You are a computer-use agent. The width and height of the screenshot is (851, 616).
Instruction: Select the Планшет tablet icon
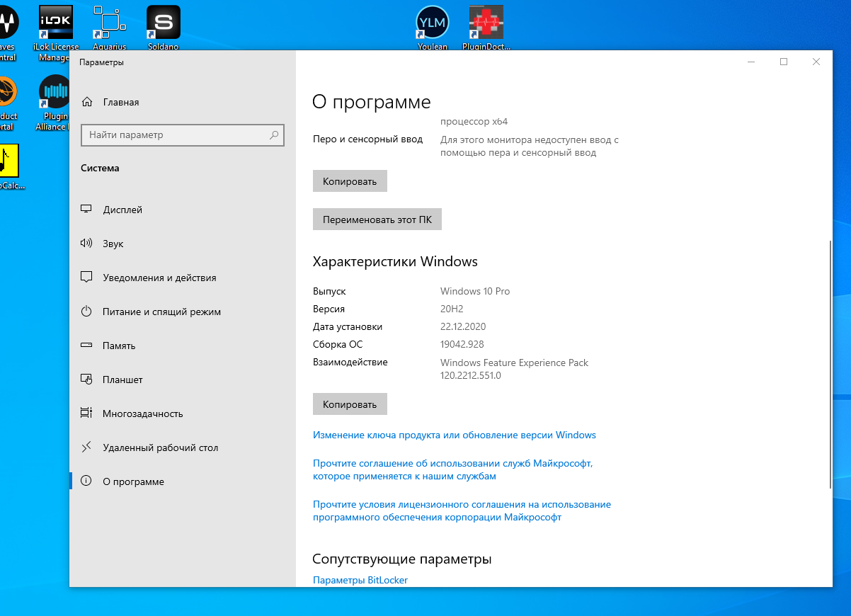click(x=86, y=380)
